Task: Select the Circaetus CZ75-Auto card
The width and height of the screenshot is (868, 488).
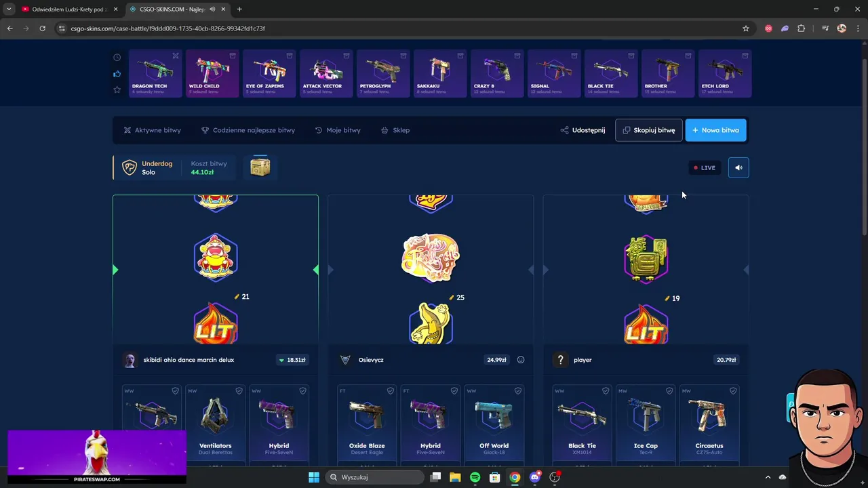Action: pyautogui.click(x=709, y=425)
